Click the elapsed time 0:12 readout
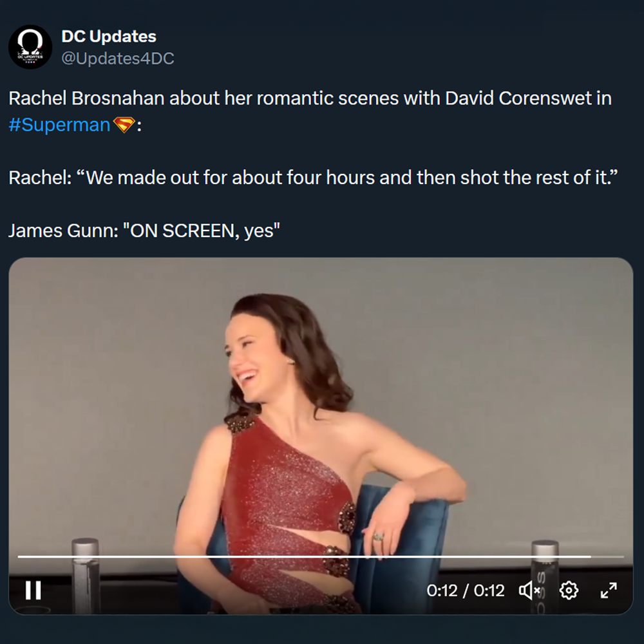Image resolution: width=644 pixels, height=644 pixels. tap(442, 591)
